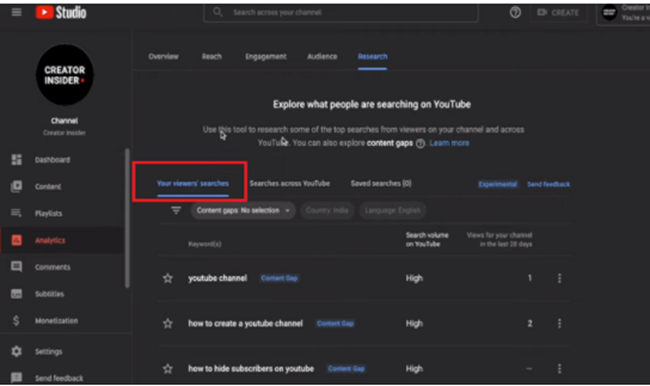Open the hamburger navigation menu

pos(17,12)
